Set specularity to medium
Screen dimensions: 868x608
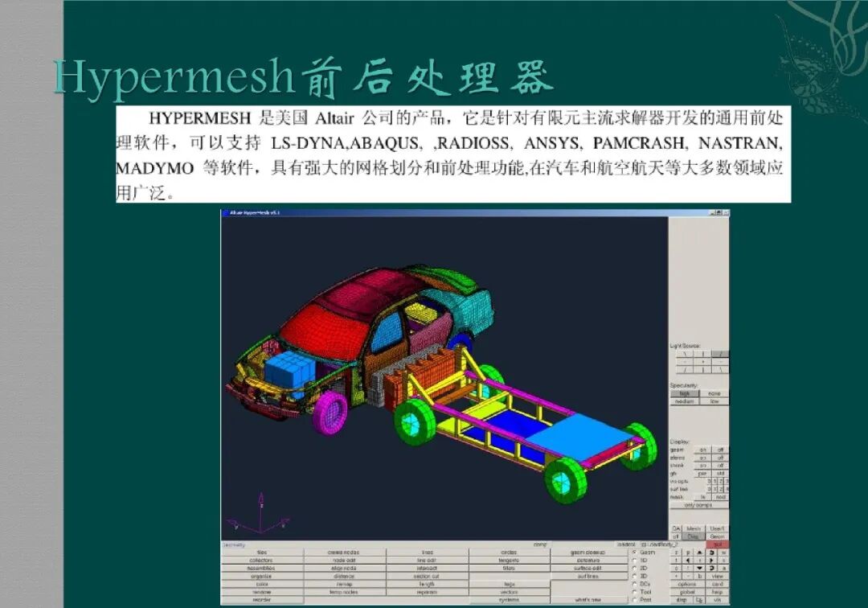click(x=685, y=401)
